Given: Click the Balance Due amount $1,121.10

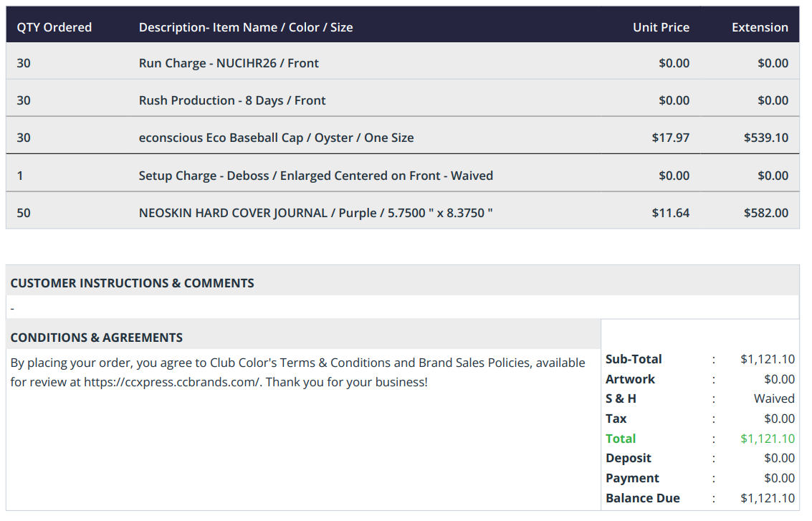Looking at the screenshot, I should 768,498.
